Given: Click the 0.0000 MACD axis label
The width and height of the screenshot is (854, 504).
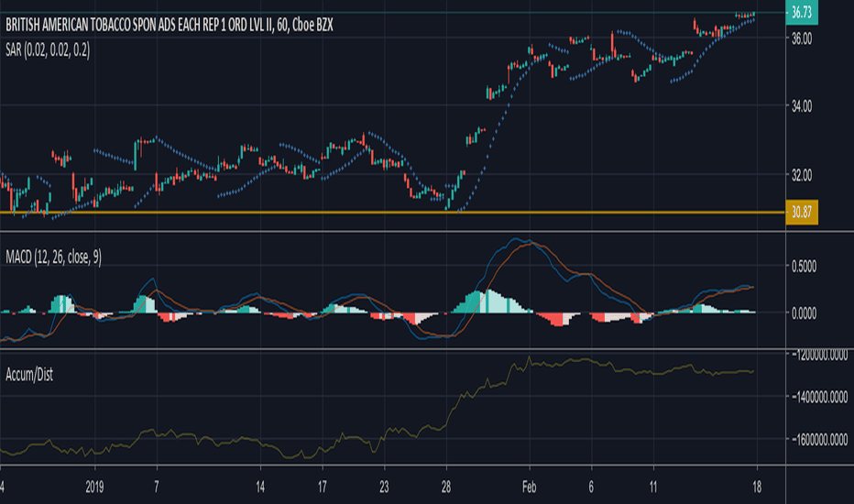Looking at the screenshot, I should coord(804,313).
